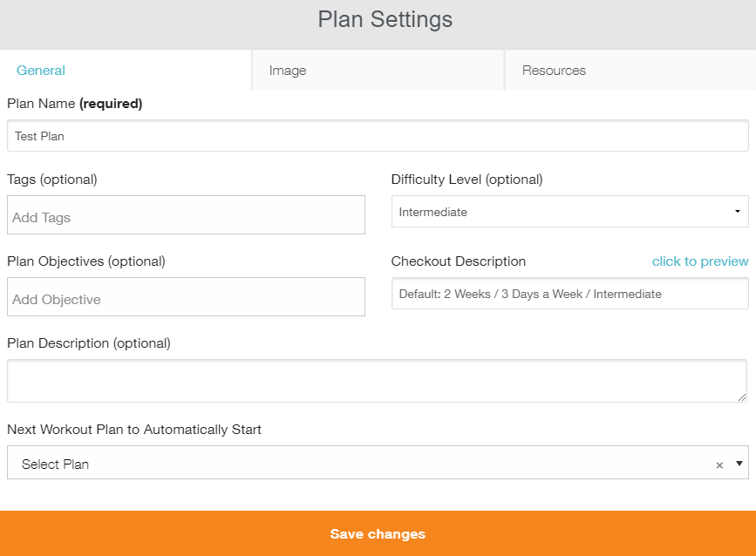
Task: Expand the Select Plan dropdown
Action: (x=740, y=464)
